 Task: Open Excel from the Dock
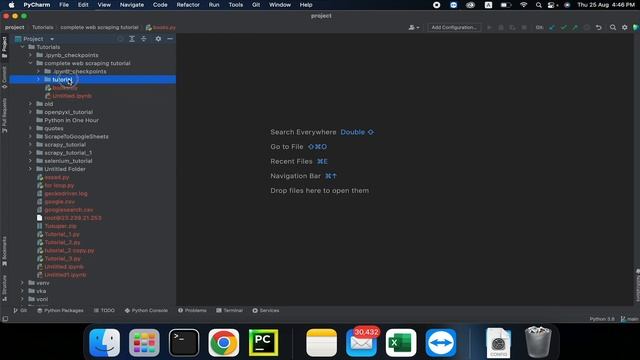pyautogui.click(x=401, y=342)
